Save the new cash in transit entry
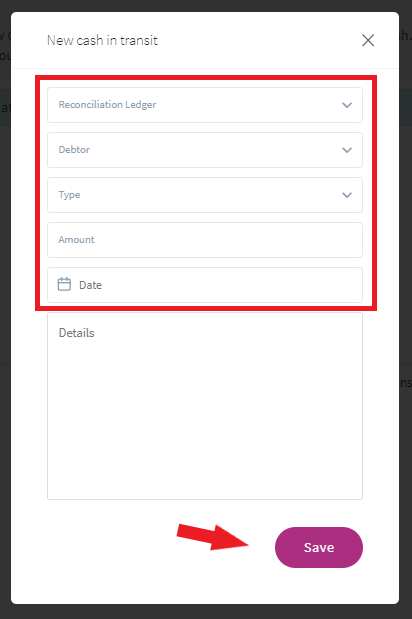The height and width of the screenshot is (619, 412). pos(319,548)
